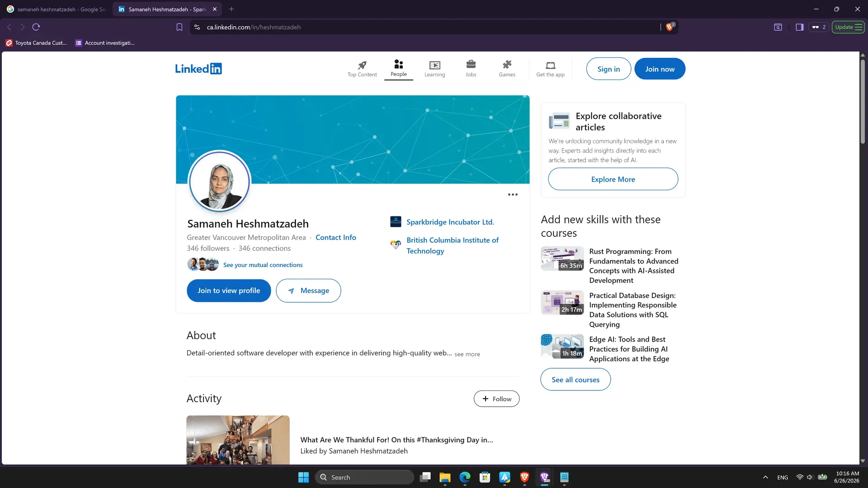Viewport: 868px width, 488px height.
Task: Open the Thanksgiving post thumbnail
Action: click(238, 440)
